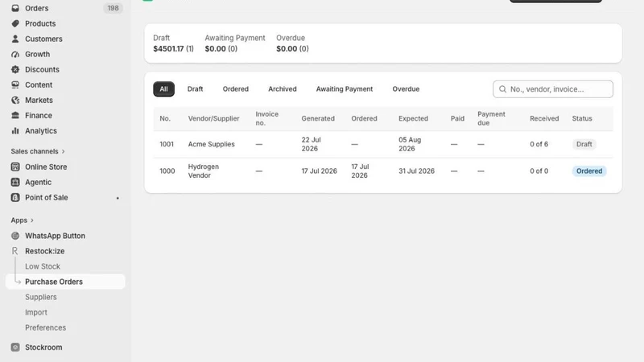Screen dimensions: 644x362
Task: Open Purchase Orders in sidebar
Action: click(x=65, y=282)
